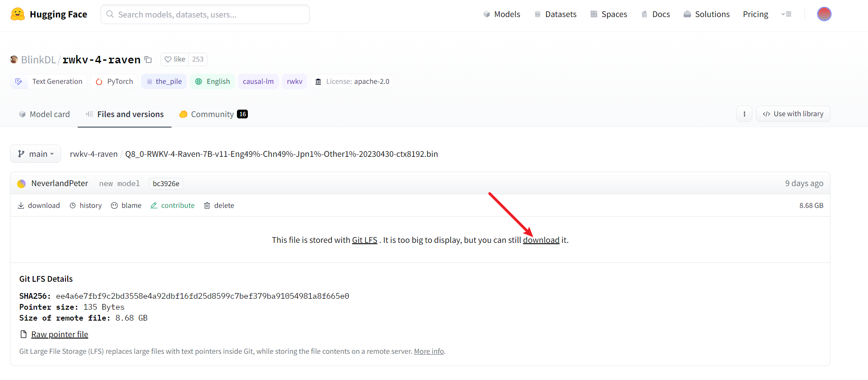Screen dimensions: 868x380
Task: Click the rwkv tag
Action: pos(295,82)
